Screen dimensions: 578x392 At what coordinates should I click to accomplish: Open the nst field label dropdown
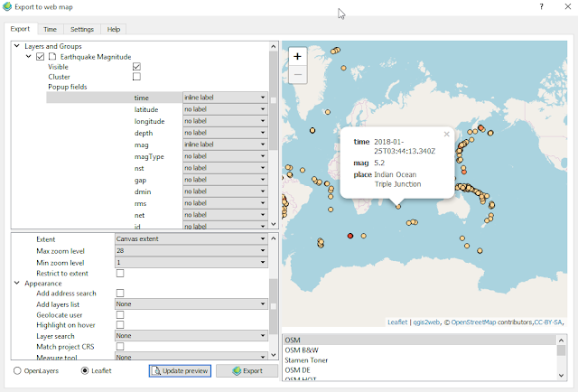[x=225, y=168]
